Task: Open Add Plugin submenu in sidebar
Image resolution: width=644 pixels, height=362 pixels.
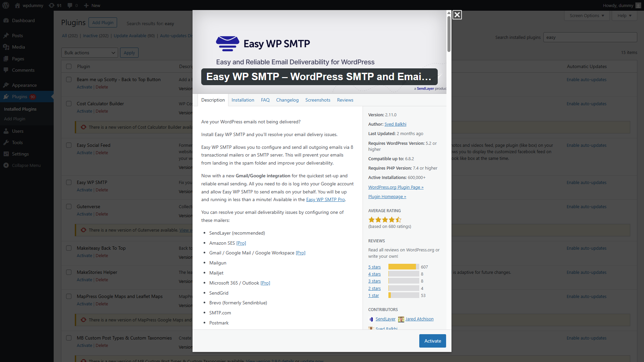Action: [x=14, y=119]
